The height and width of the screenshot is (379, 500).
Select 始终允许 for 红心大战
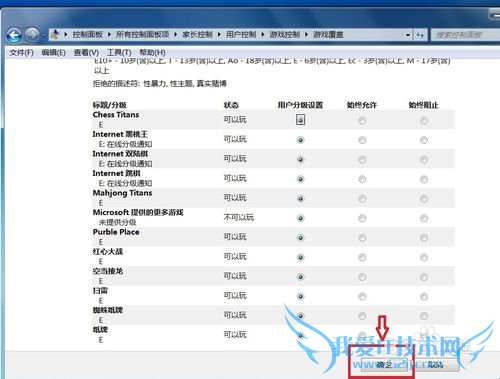click(x=362, y=257)
